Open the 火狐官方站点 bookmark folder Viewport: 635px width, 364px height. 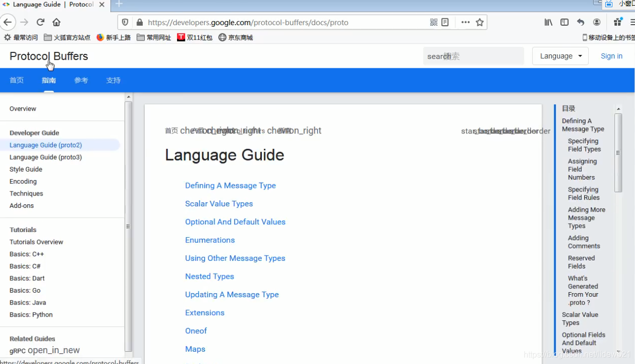67,37
